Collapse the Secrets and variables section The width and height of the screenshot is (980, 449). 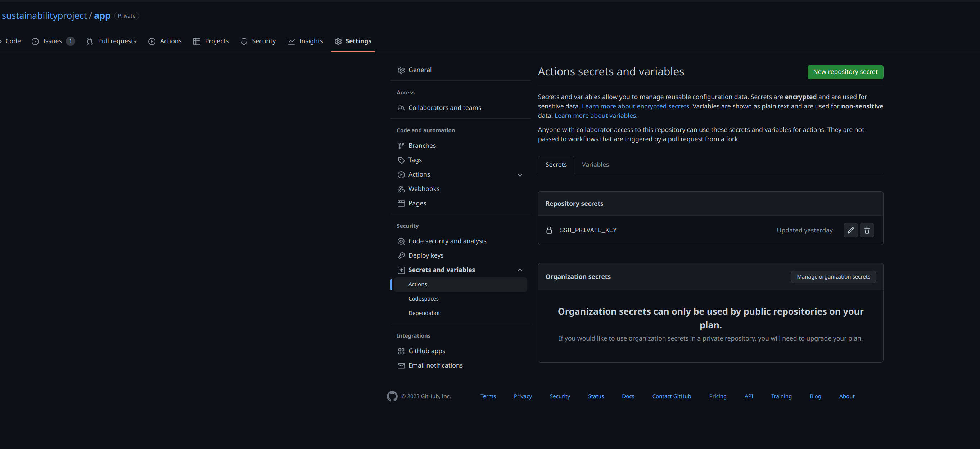(x=520, y=270)
